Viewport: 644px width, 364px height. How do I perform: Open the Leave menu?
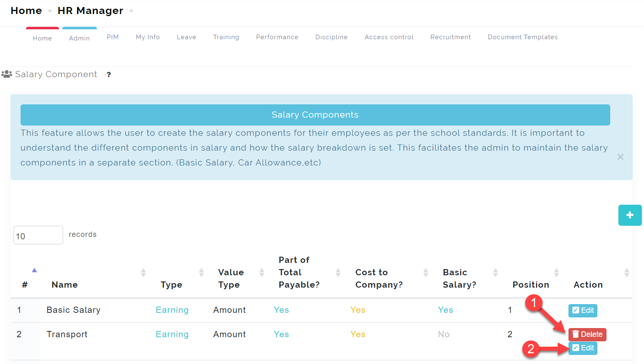(186, 37)
